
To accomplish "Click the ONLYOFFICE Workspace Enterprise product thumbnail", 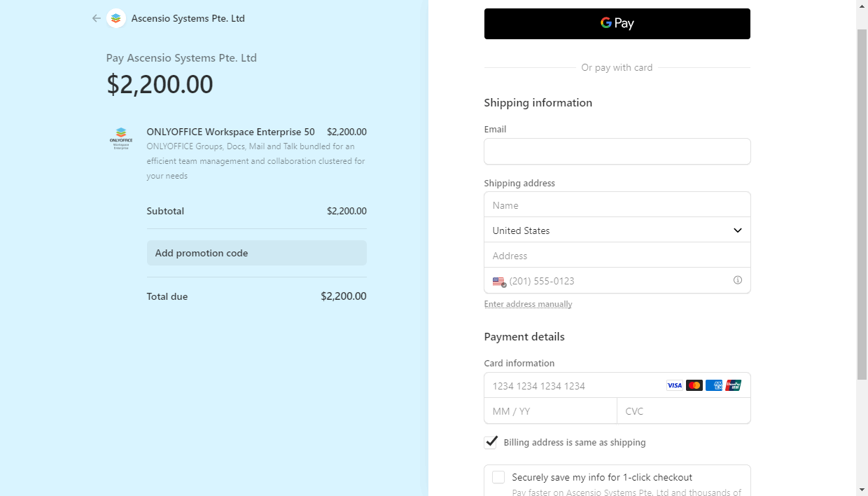I will pyautogui.click(x=120, y=138).
